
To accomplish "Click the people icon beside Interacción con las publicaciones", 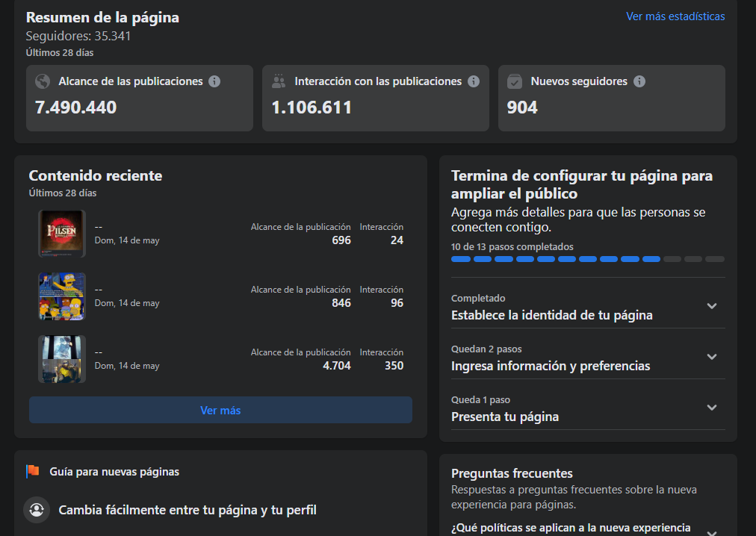I will click(x=278, y=81).
